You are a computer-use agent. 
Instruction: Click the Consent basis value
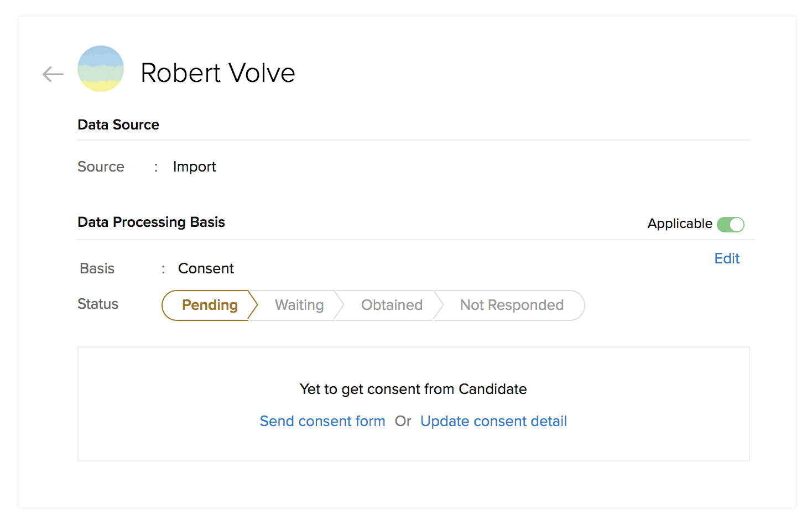coord(206,268)
